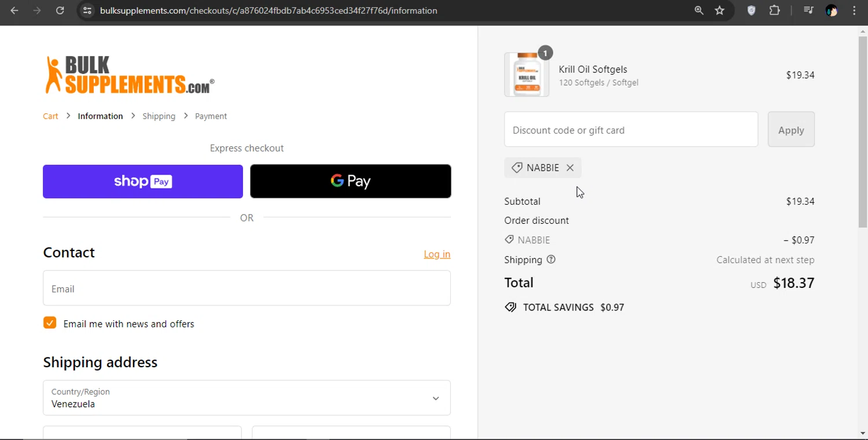Click the zoom magnifier icon
This screenshot has height=440, width=868.
699,10
